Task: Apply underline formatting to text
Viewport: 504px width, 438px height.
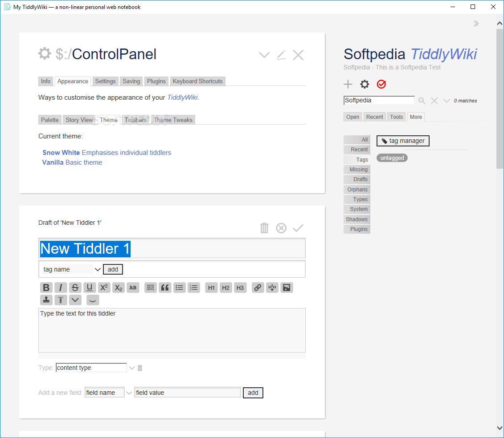Action: click(x=90, y=288)
